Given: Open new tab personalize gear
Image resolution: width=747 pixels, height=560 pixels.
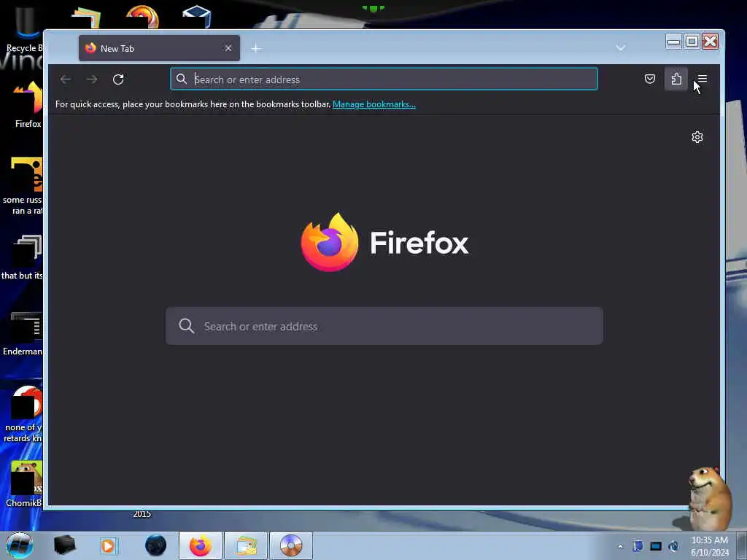Looking at the screenshot, I should pos(697,137).
